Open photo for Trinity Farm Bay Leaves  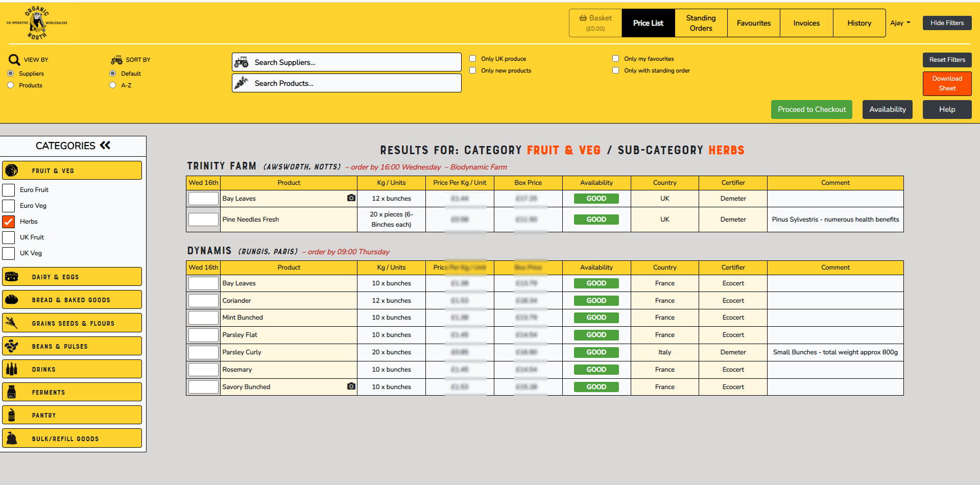pyautogui.click(x=351, y=198)
